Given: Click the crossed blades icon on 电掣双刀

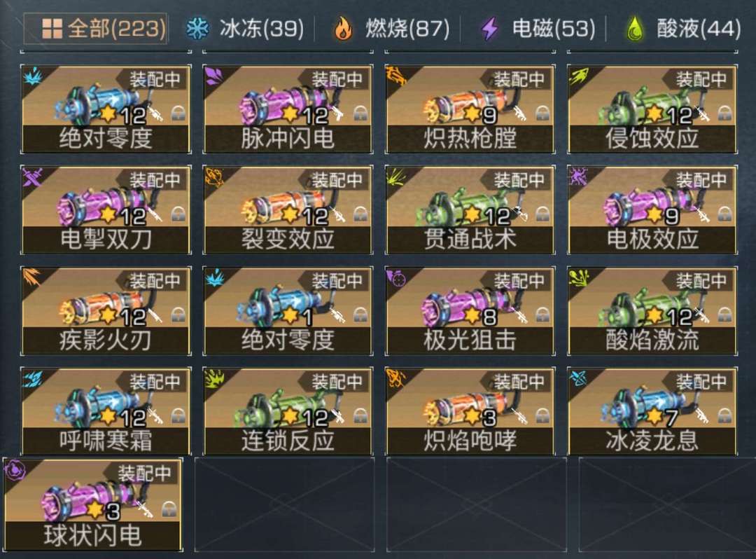Looking at the screenshot, I should click(x=33, y=177).
